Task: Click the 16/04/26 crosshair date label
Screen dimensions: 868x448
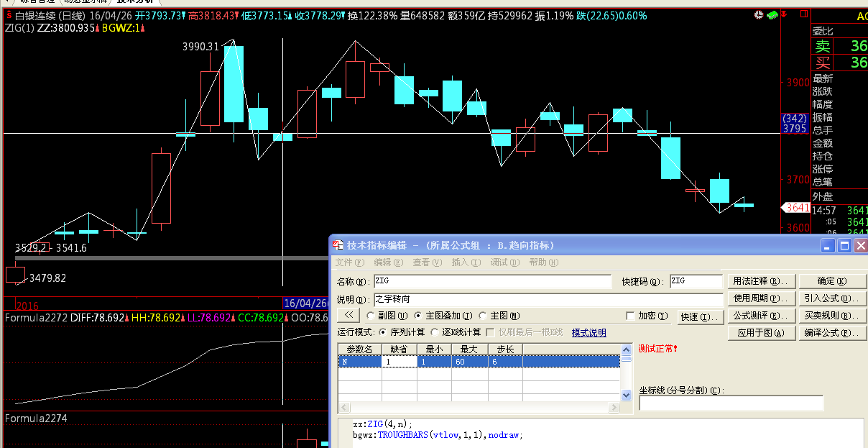Action: tap(305, 303)
